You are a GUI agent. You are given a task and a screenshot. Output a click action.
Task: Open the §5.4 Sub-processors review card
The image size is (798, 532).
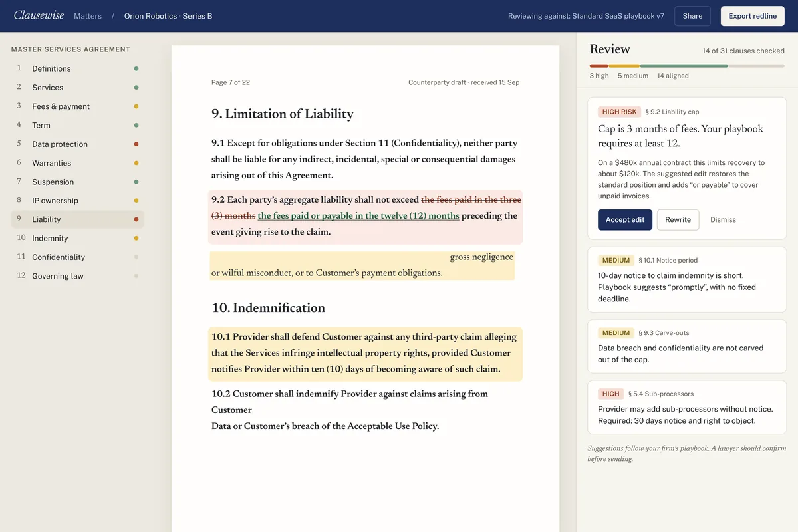[687, 407]
